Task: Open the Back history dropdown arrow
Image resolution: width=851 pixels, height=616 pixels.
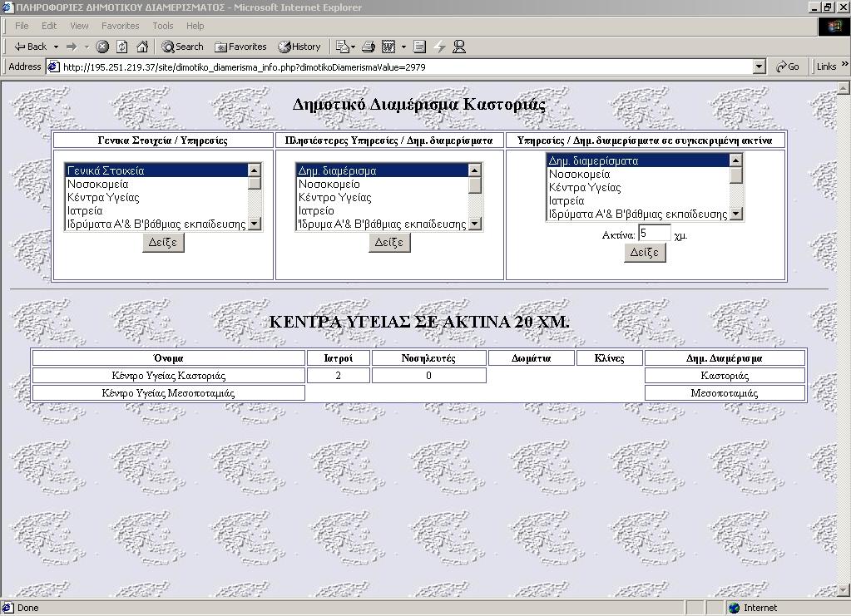Action: (x=56, y=47)
